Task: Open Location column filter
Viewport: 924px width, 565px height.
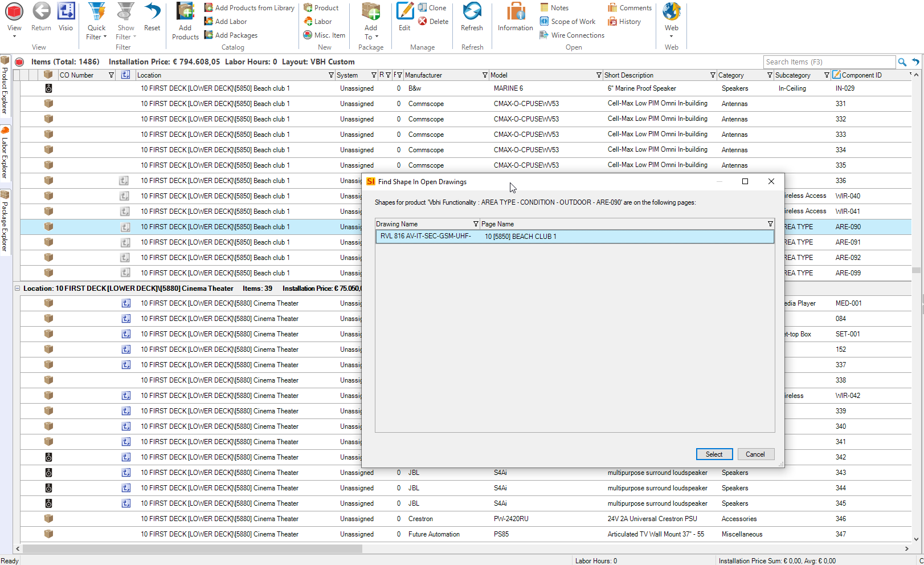Action: point(331,75)
